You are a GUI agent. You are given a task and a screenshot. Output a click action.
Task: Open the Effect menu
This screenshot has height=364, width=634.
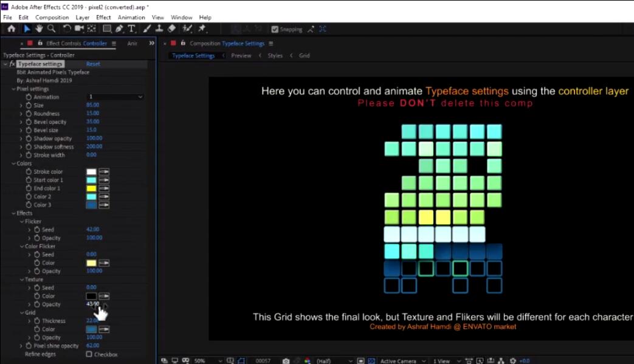[103, 18]
